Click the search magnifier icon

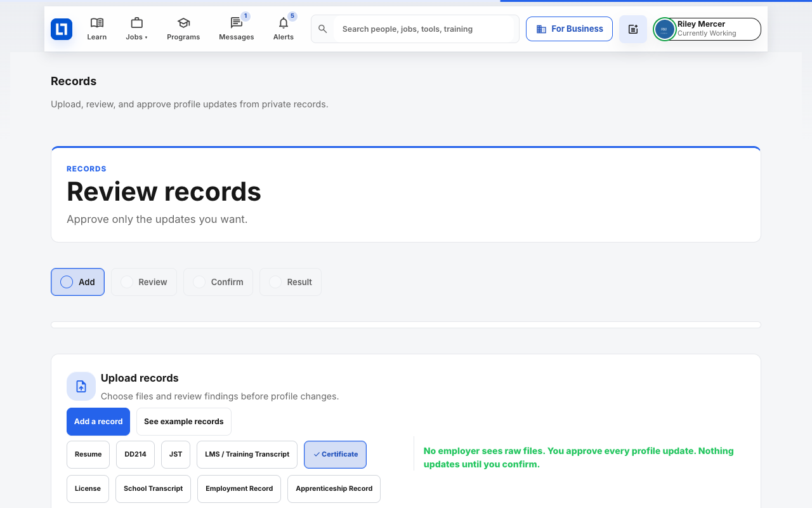[322, 29]
